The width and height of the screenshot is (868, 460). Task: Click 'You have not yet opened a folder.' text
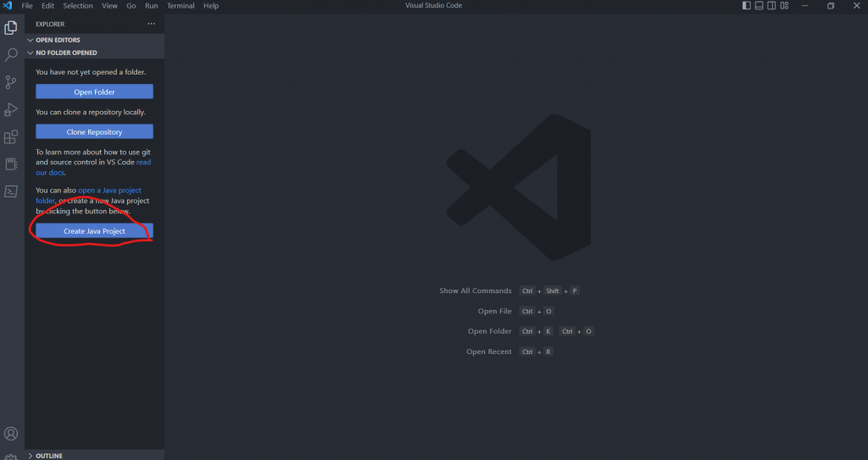[91, 72]
